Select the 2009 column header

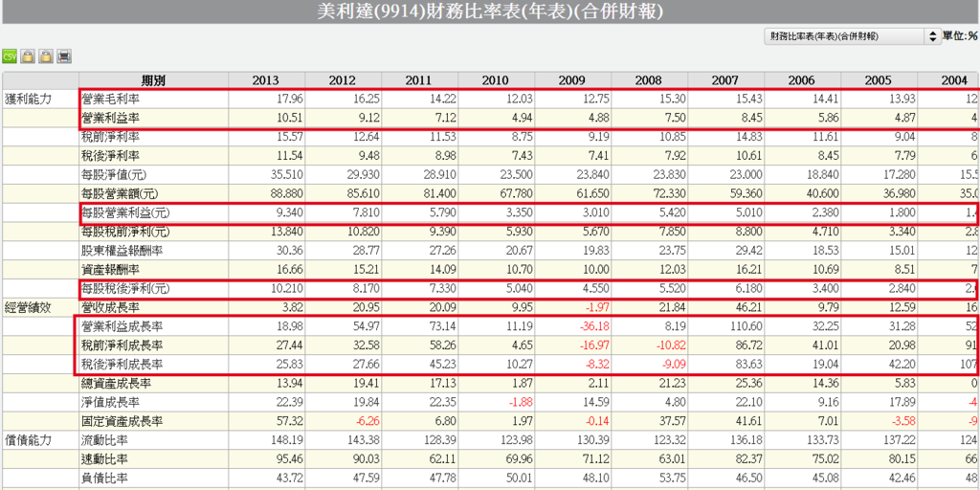572,80
